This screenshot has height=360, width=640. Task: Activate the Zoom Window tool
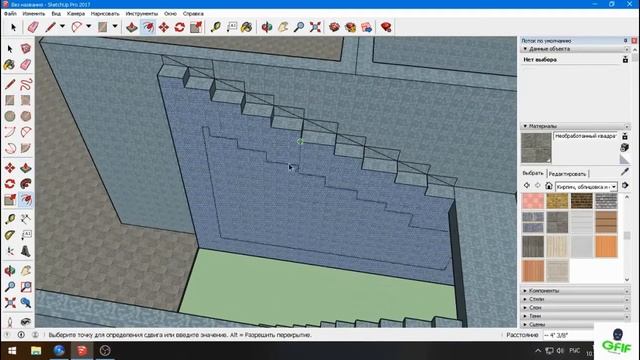26,287
